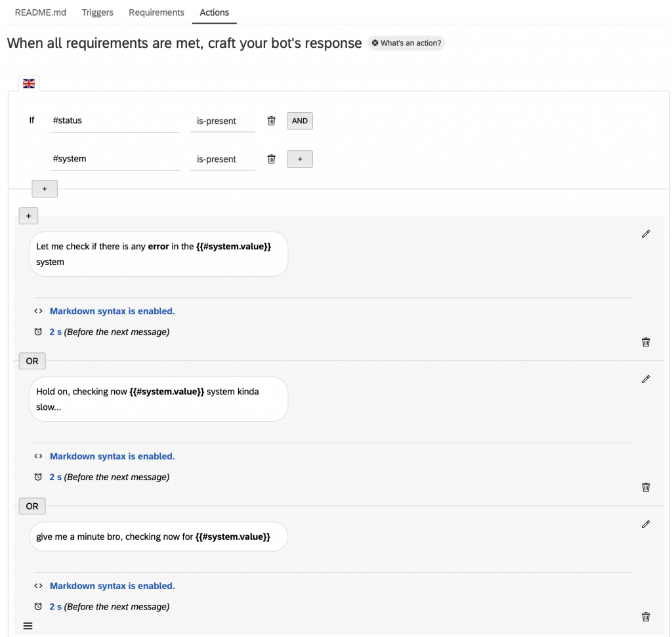Switch to the Triggers tab
The width and height of the screenshot is (672, 637).
(97, 12)
